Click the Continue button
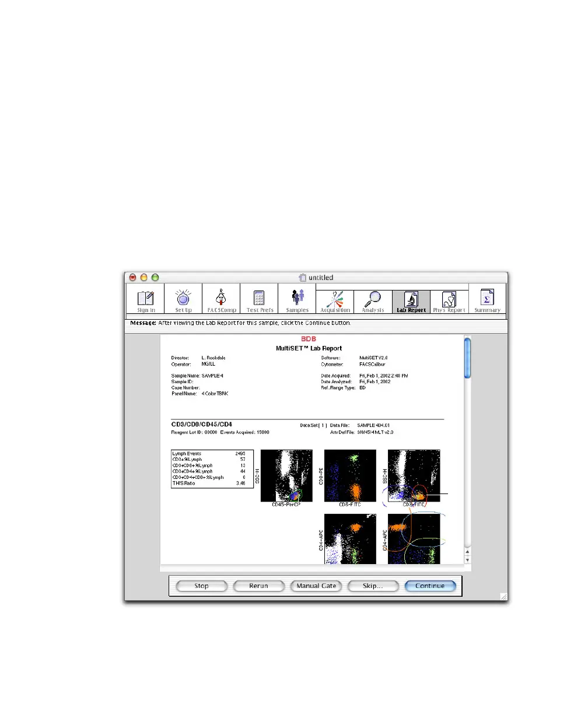The width and height of the screenshot is (588, 714). point(430,586)
